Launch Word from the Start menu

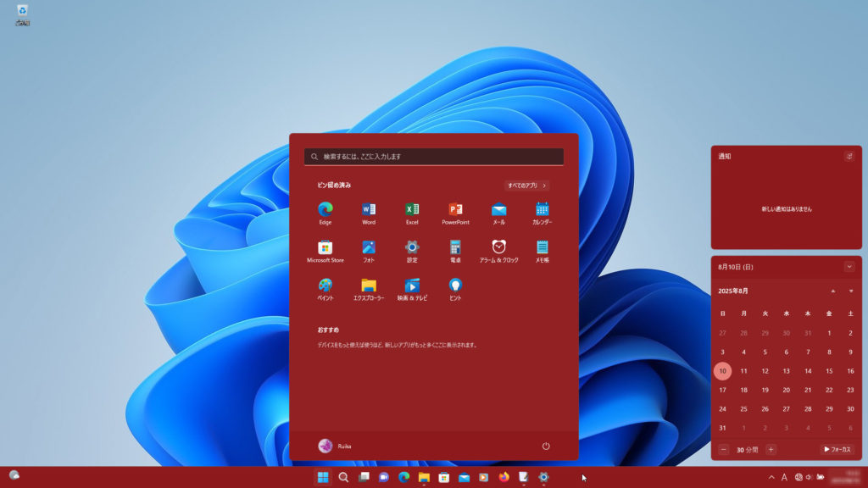tap(369, 209)
